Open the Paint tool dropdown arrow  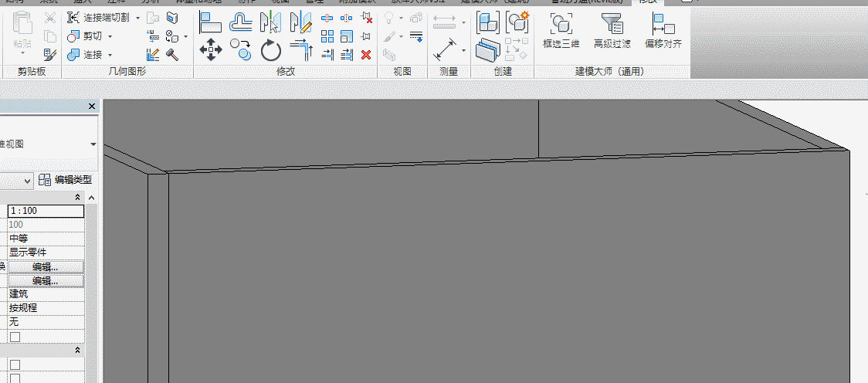tap(185, 36)
